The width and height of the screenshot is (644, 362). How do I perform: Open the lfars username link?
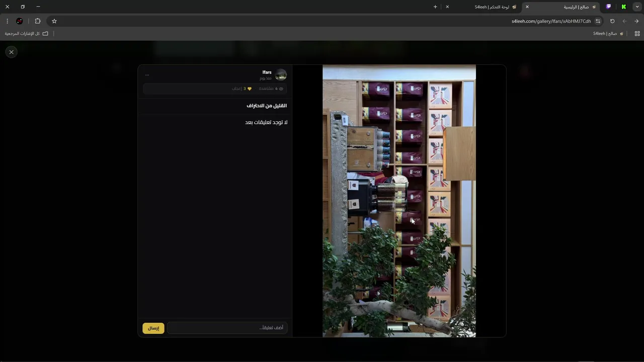267,72
